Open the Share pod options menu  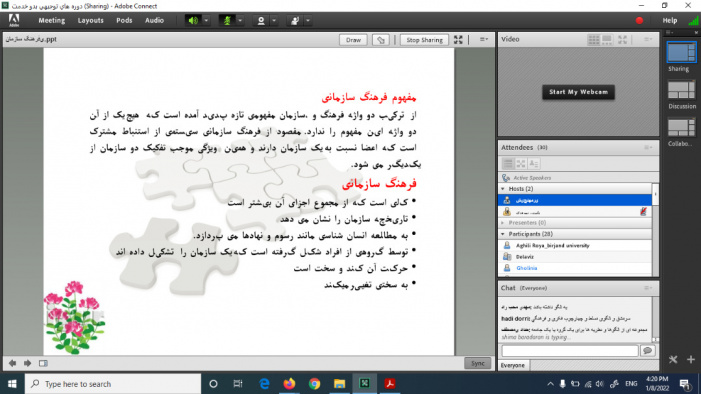pos(484,39)
